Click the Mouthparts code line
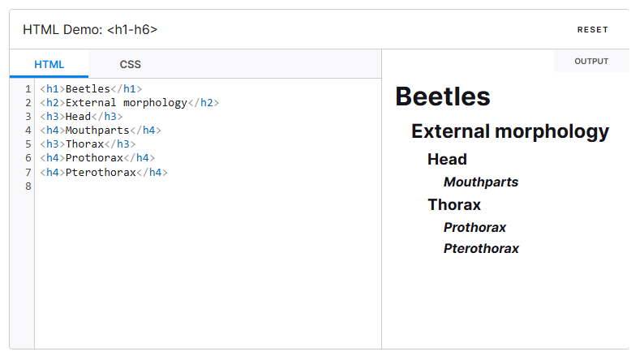 click(101, 131)
